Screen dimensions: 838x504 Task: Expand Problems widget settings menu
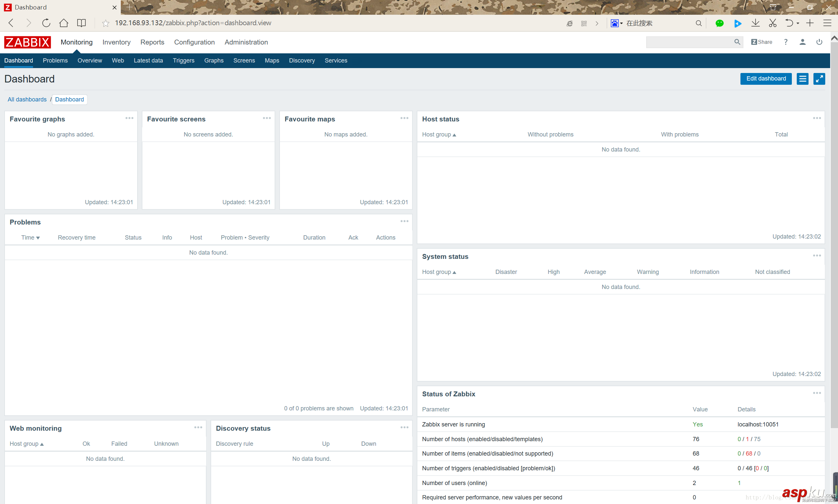[405, 222]
